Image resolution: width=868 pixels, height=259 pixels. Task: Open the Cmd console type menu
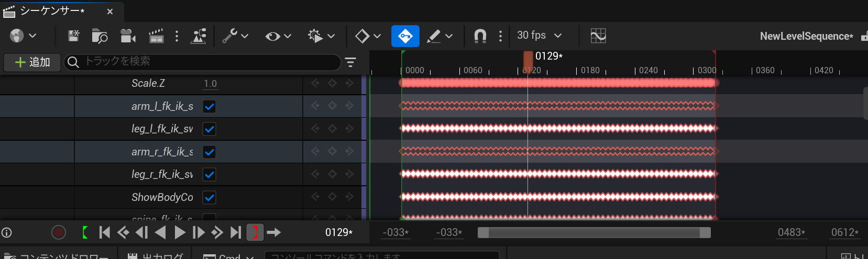(228, 256)
